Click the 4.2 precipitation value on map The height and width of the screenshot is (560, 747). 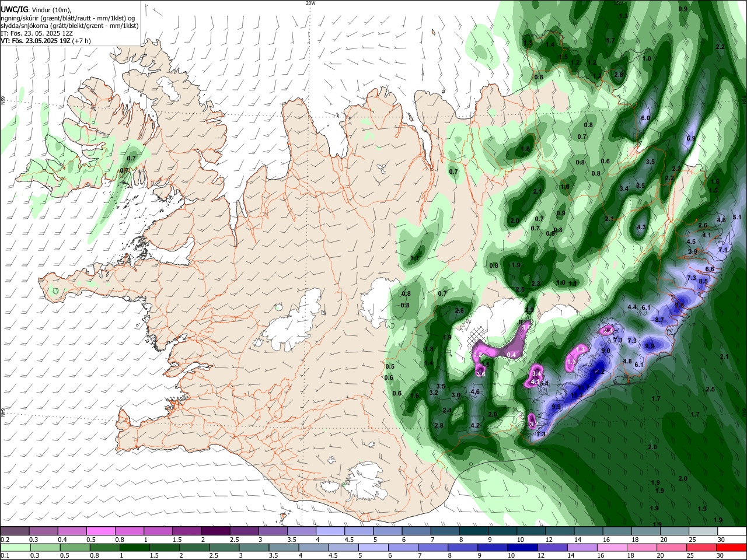tap(474, 426)
